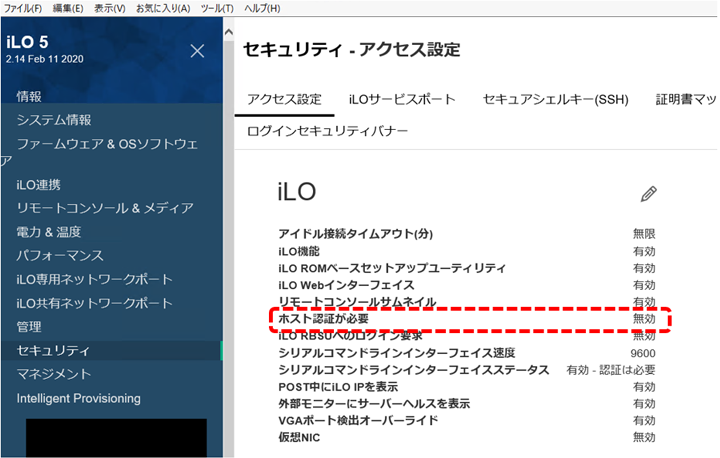
Task: Click the iLO RBSUへのログイン要求 row
Action: (467, 336)
